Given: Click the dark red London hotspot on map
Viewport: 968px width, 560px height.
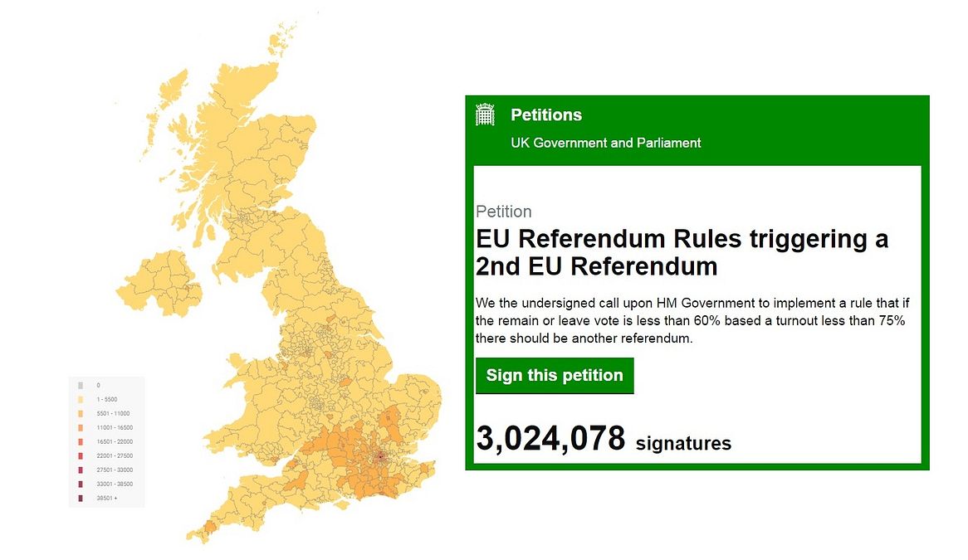Looking at the screenshot, I should (380, 455).
